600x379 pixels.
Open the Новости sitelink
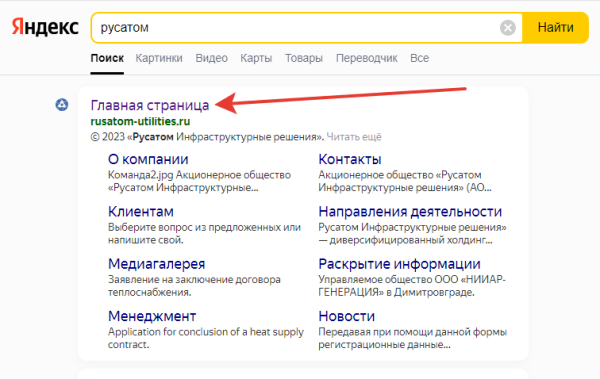pos(347,316)
